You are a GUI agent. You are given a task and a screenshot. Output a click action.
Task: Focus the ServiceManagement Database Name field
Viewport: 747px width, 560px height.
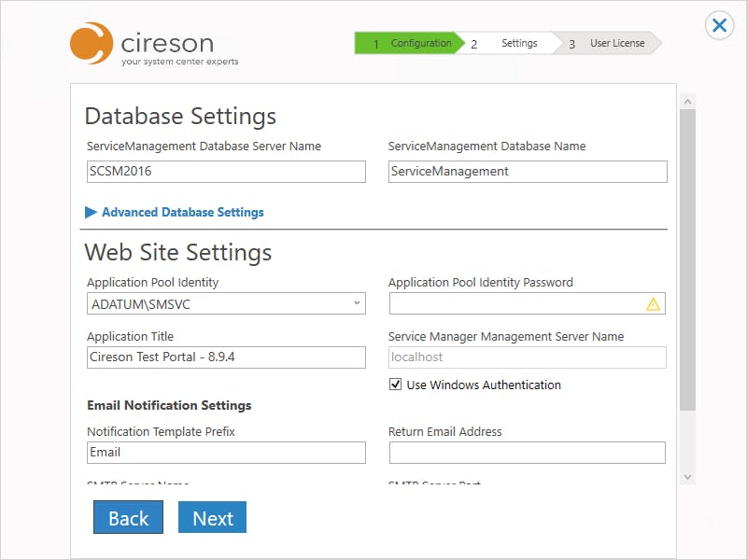click(x=528, y=172)
